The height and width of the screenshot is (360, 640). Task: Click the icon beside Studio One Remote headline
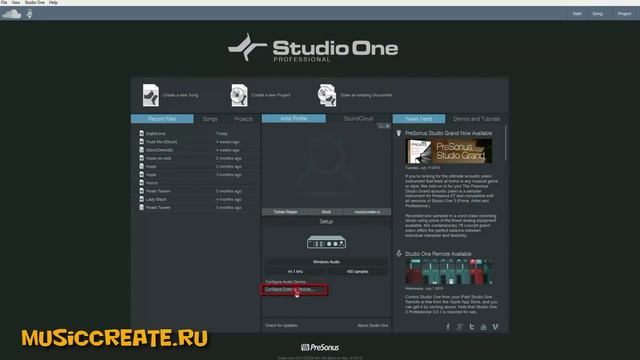tap(399, 253)
